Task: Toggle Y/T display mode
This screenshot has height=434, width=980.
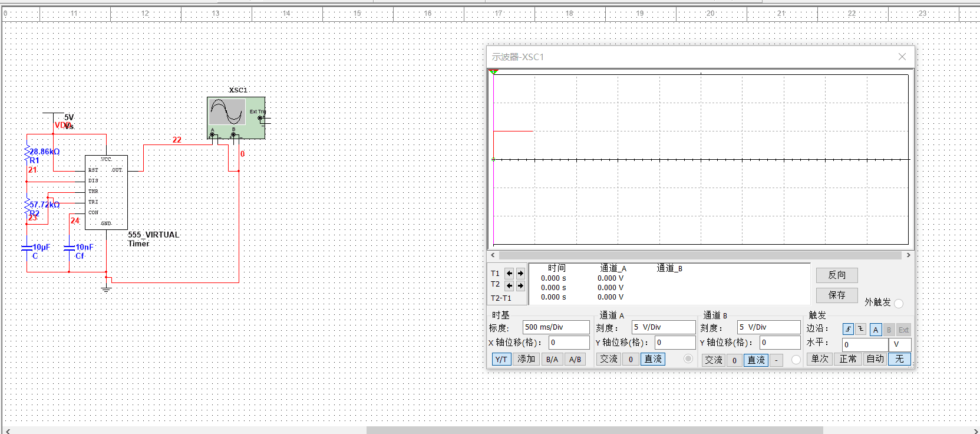Action: pos(501,359)
